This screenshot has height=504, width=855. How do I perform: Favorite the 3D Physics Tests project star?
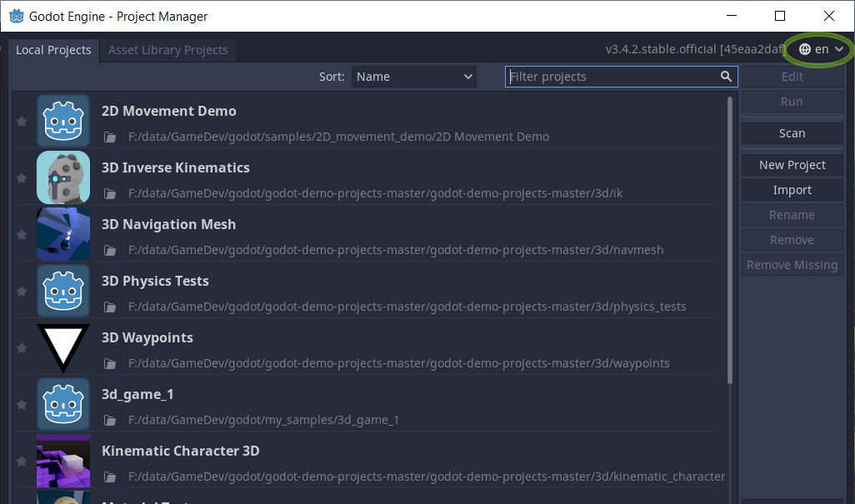22,292
